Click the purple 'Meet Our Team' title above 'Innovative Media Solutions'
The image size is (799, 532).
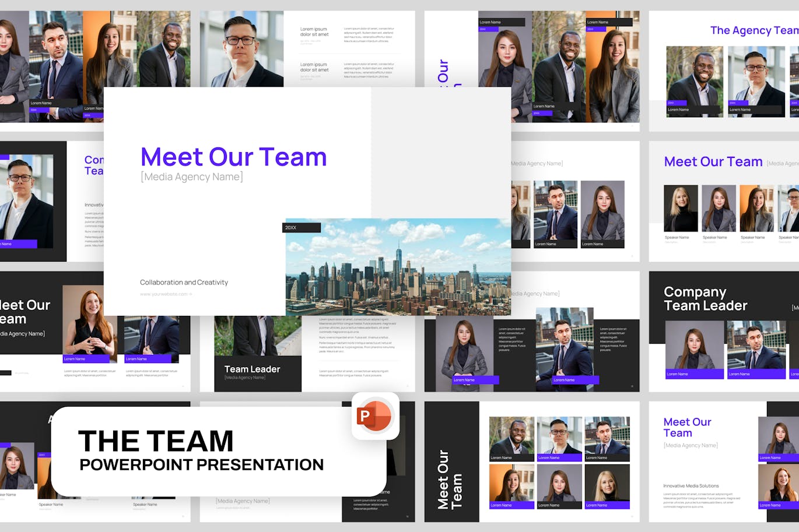(x=687, y=427)
